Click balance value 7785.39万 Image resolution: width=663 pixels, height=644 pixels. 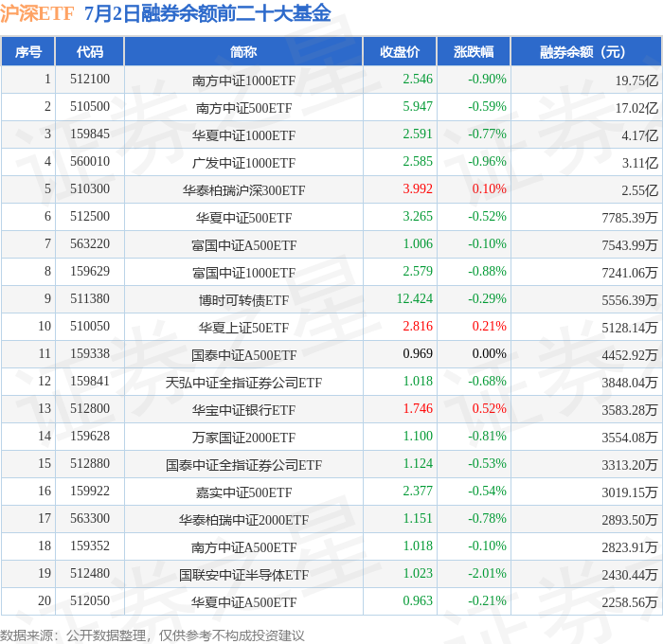tap(630, 218)
